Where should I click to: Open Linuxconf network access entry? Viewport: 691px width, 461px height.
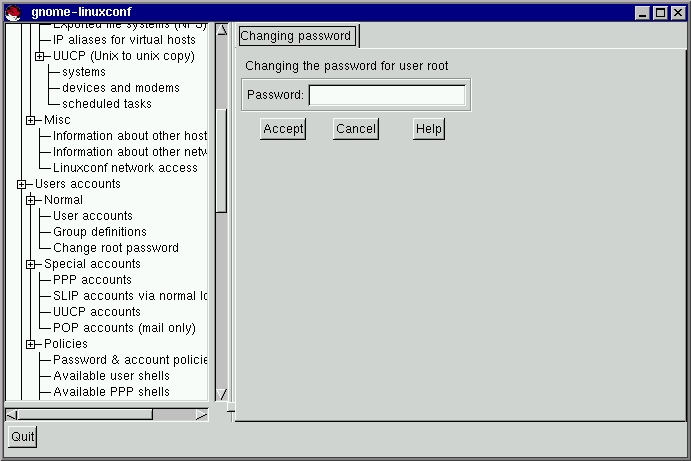point(125,168)
